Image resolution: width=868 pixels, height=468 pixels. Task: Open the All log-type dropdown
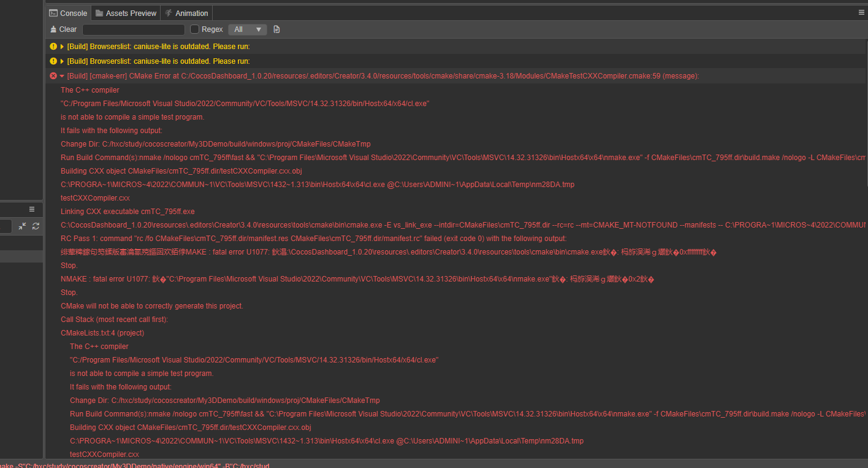click(x=248, y=29)
